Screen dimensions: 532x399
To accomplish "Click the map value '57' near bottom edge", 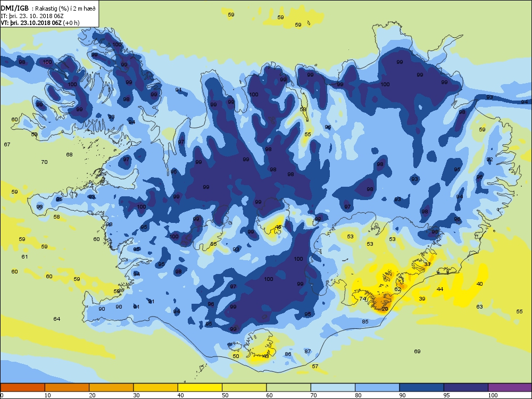I will coord(315,366).
